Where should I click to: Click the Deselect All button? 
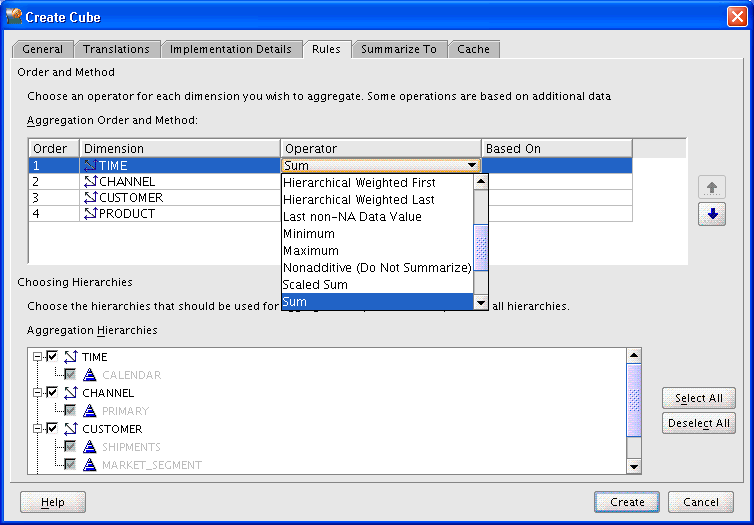pos(699,423)
